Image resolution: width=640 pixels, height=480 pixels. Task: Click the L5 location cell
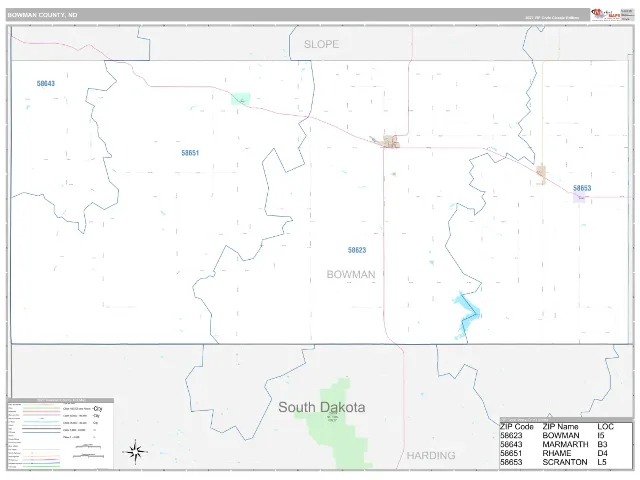602,462
